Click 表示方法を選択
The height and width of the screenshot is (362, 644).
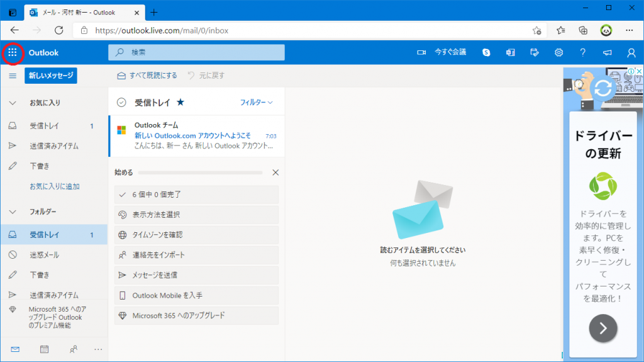coord(196,215)
